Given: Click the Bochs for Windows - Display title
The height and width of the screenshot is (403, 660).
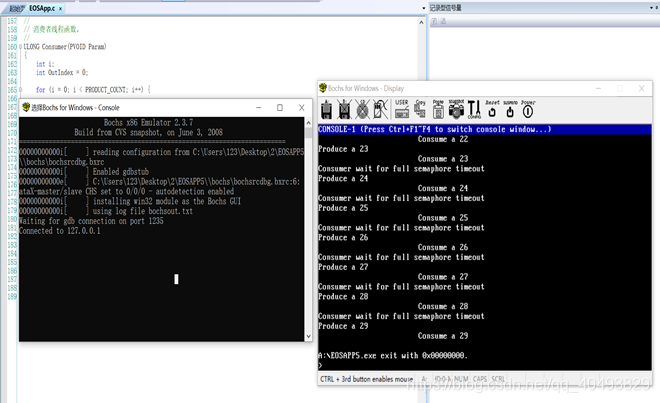Looking at the screenshot, I should (x=366, y=88).
